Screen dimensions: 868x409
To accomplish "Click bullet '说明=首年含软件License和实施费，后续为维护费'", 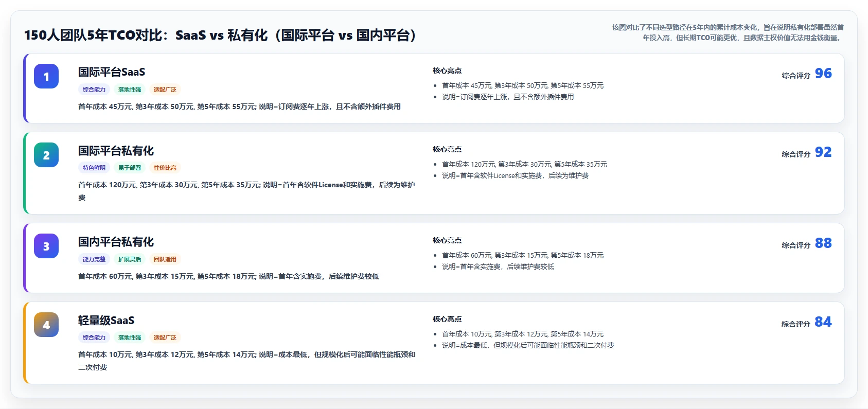I will pyautogui.click(x=515, y=175).
